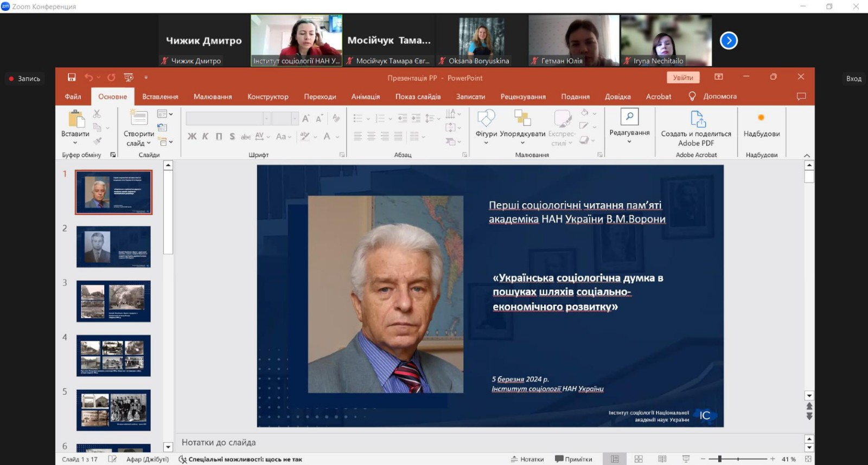This screenshot has width=868, height=465.
Task: Toggle strikethrough abc formatting
Action: [x=246, y=137]
